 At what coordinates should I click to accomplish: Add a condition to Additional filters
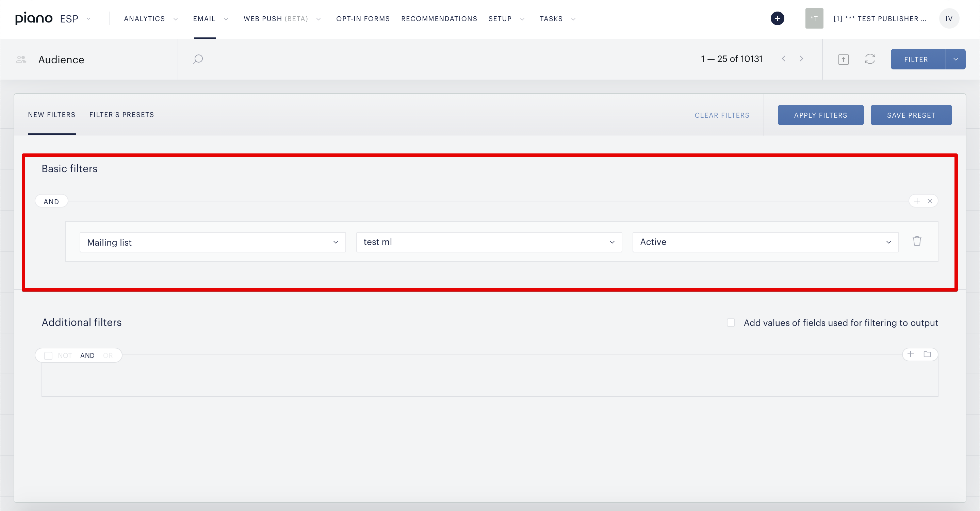pyautogui.click(x=910, y=354)
